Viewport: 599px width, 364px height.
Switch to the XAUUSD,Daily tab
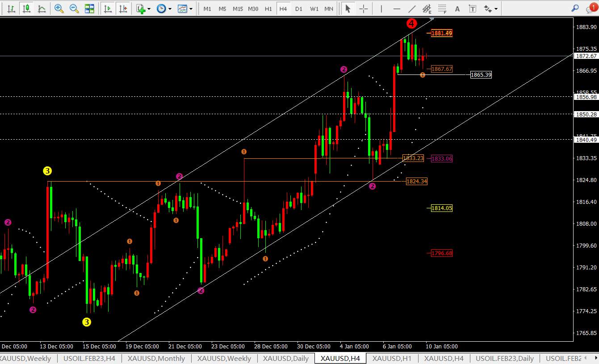coord(286,358)
